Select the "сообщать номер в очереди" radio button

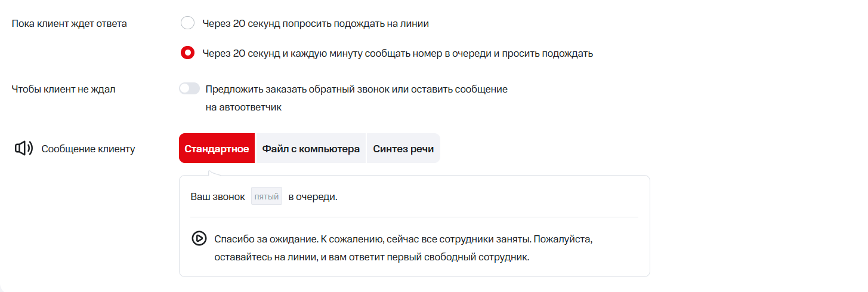pos(187,53)
